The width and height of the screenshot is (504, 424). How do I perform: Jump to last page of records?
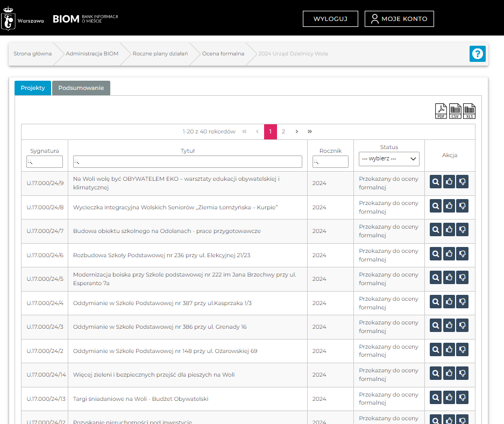[x=310, y=131]
